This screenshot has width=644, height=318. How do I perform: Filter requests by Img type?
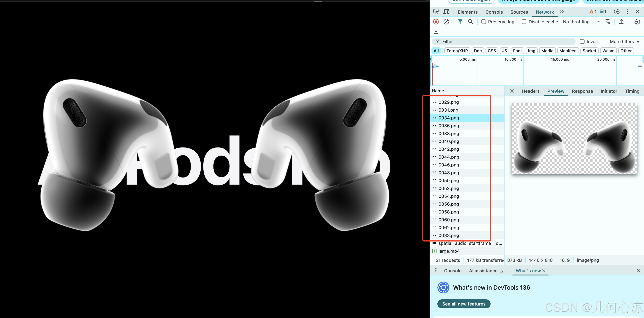[x=532, y=51]
